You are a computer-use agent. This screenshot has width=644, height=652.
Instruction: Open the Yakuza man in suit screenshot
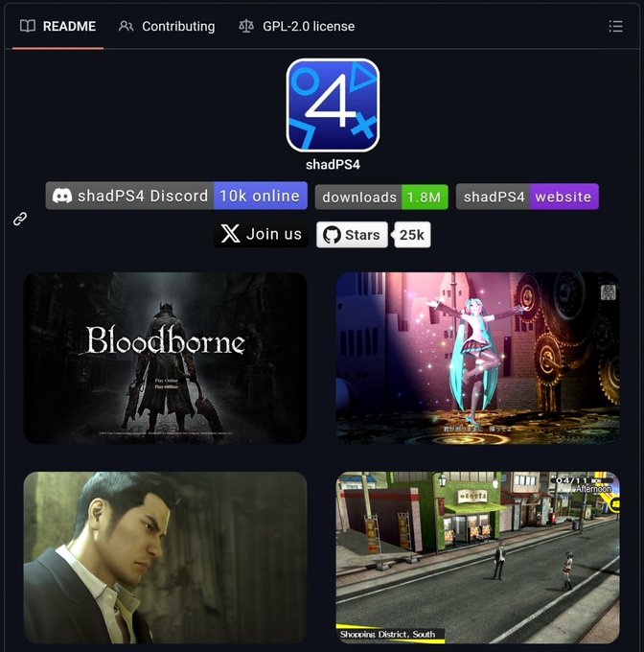coord(166,558)
